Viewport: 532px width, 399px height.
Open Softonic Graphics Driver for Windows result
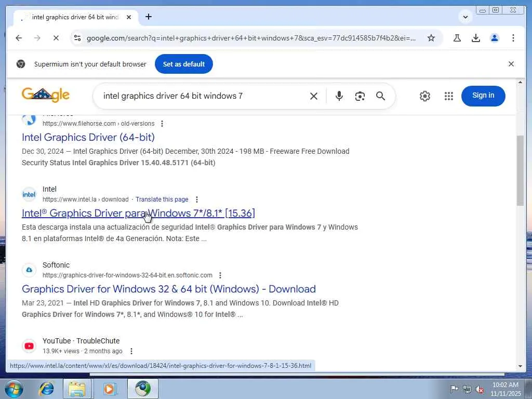(x=169, y=289)
